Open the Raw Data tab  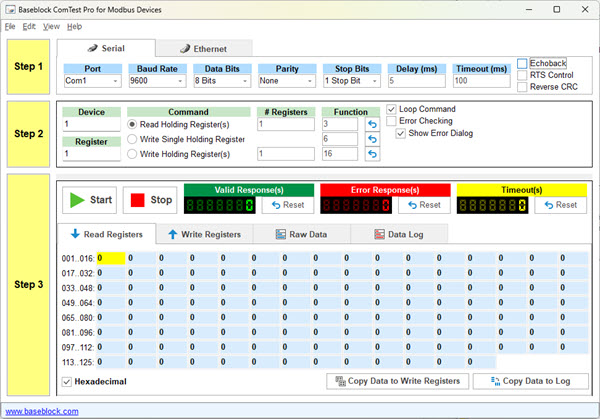306,234
